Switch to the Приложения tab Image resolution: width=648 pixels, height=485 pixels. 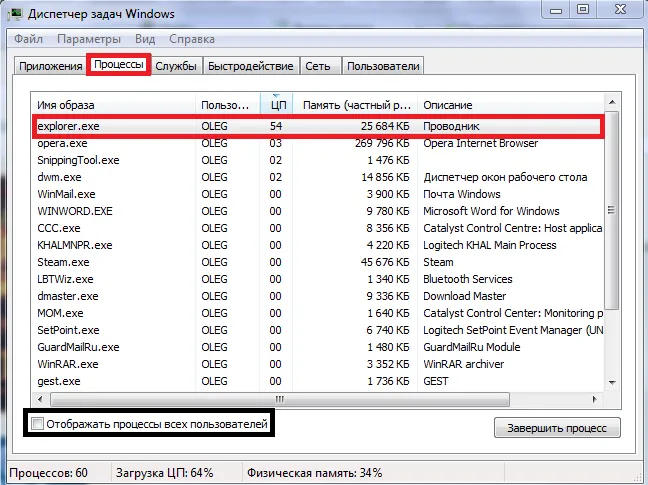(50, 66)
